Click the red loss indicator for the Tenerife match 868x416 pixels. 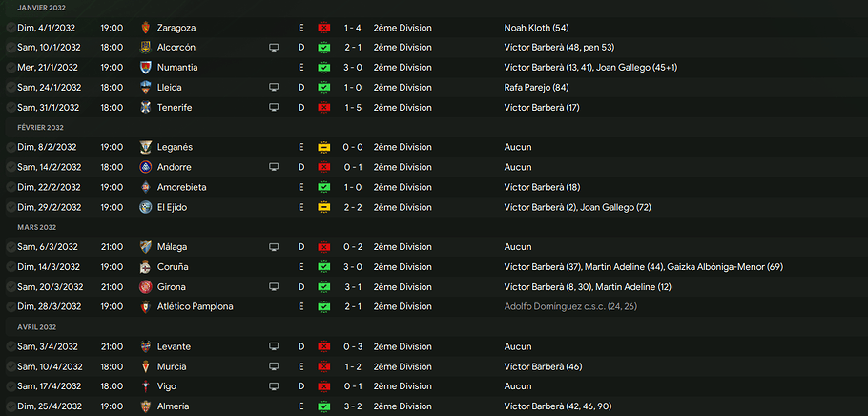[x=324, y=108]
